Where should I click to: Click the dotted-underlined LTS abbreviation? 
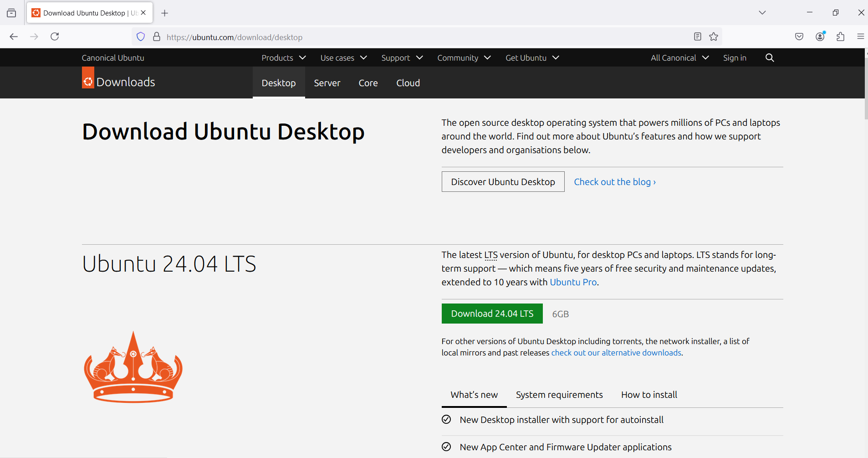491,255
